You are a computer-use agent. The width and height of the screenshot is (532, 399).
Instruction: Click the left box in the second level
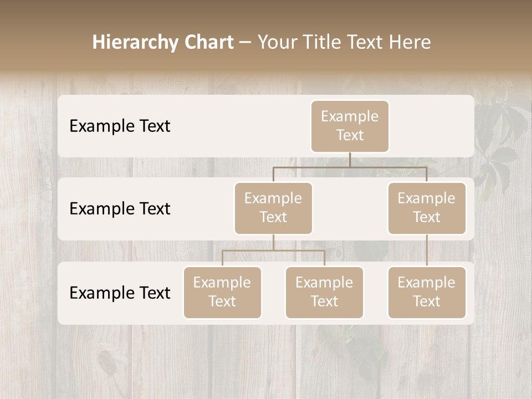(273, 208)
